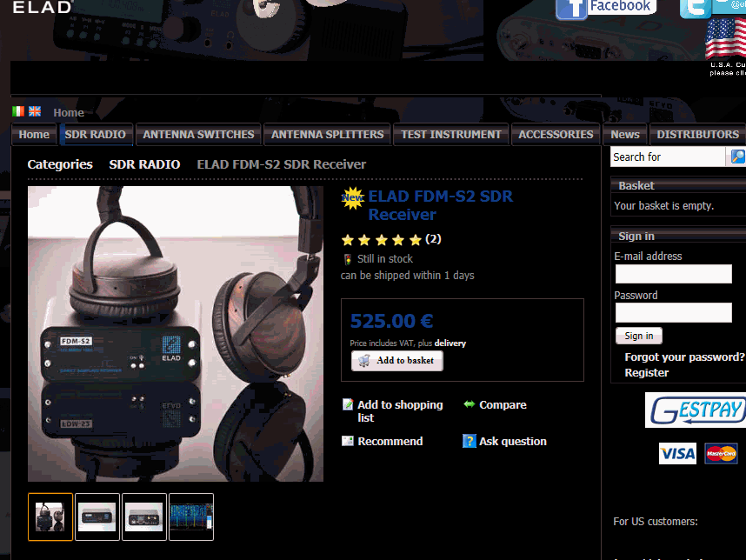Open the SDR RADIO menu tab
Image resolution: width=746 pixels, height=560 pixels.
click(95, 135)
